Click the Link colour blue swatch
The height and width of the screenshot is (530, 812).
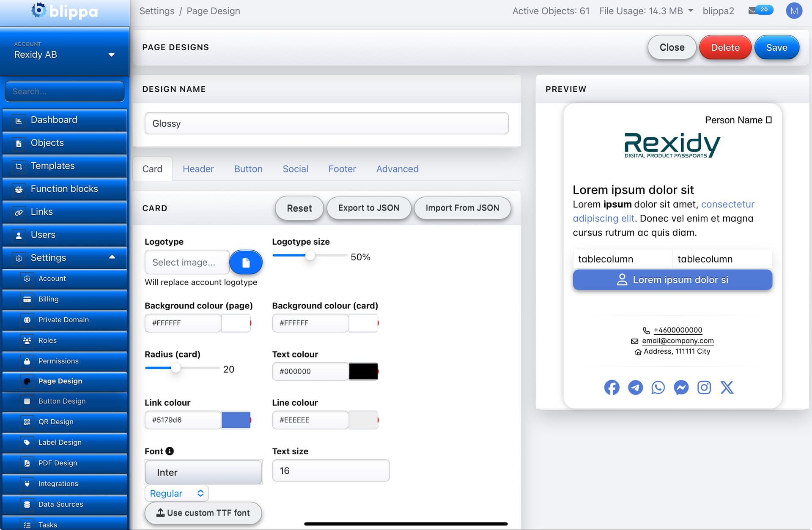point(236,420)
